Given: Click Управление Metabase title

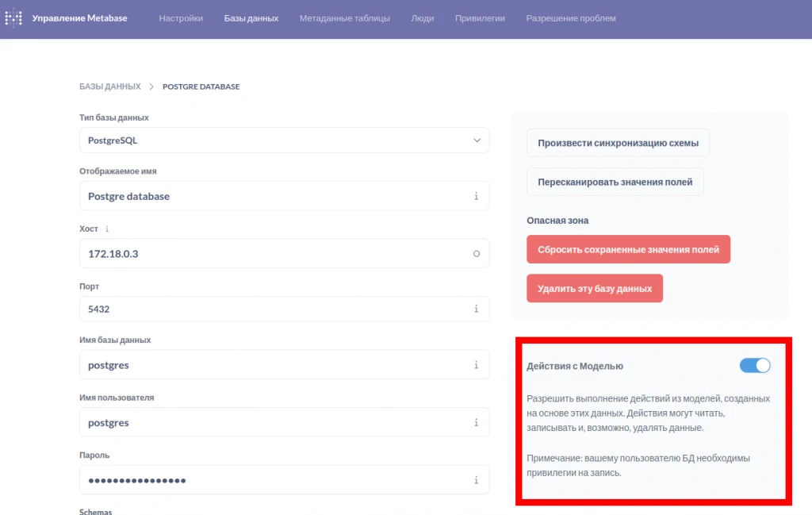Looking at the screenshot, I should coord(79,18).
